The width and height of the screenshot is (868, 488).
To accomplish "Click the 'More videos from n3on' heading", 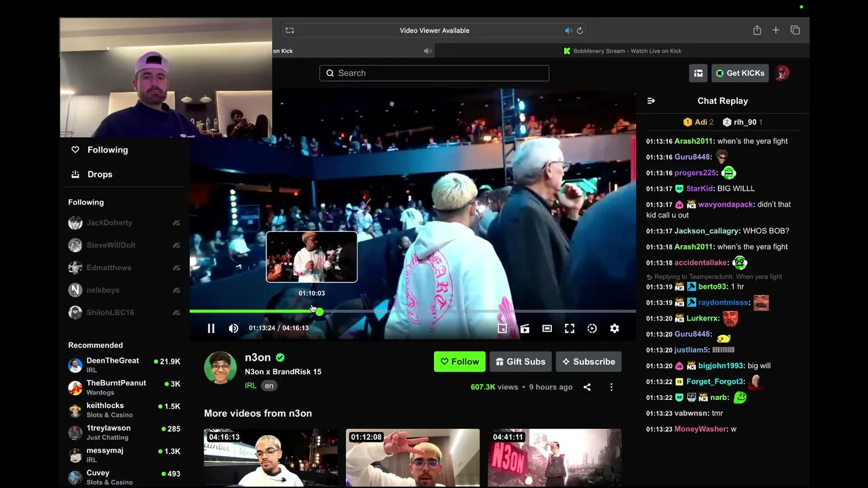I will (x=258, y=413).
